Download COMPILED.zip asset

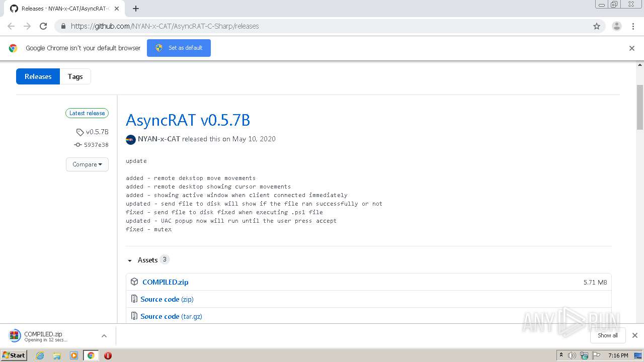[x=166, y=282]
